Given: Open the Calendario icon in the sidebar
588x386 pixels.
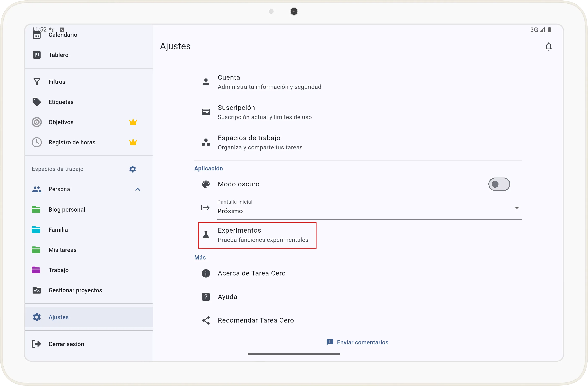Looking at the screenshot, I should coord(37,35).
